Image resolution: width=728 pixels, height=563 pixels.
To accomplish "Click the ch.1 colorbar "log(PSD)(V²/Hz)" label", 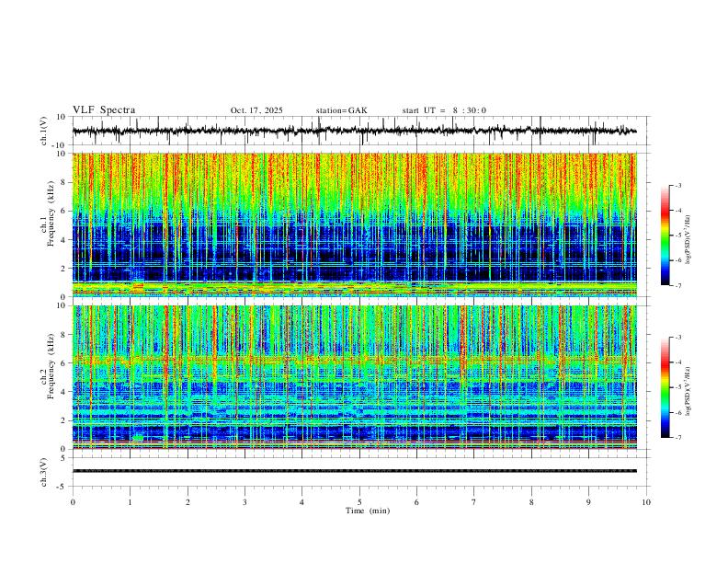I will (688, 239).
